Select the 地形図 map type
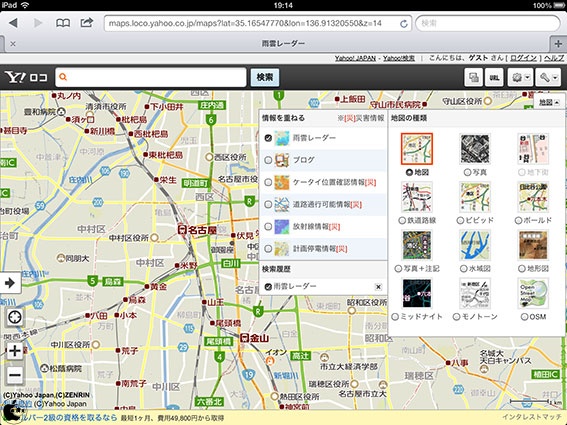The height and width of the screenshot is (425, 567). [x=522, y=269]
